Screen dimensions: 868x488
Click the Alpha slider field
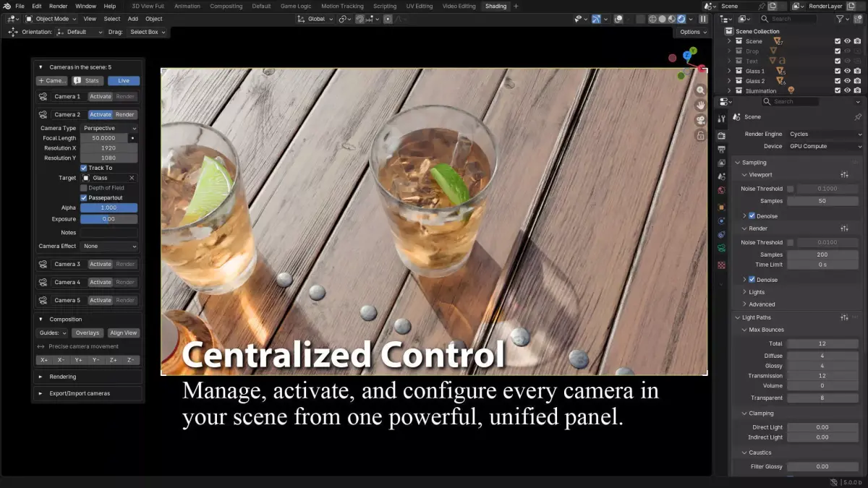coord(109,207)
